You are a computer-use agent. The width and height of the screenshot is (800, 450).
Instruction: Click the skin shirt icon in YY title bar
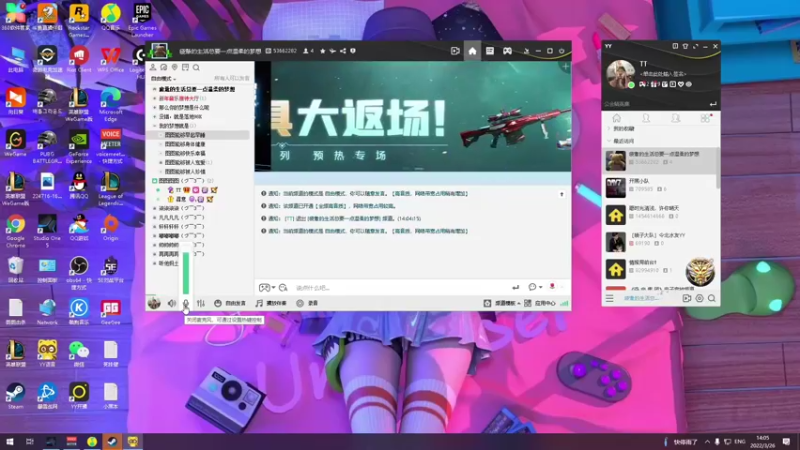685,46
